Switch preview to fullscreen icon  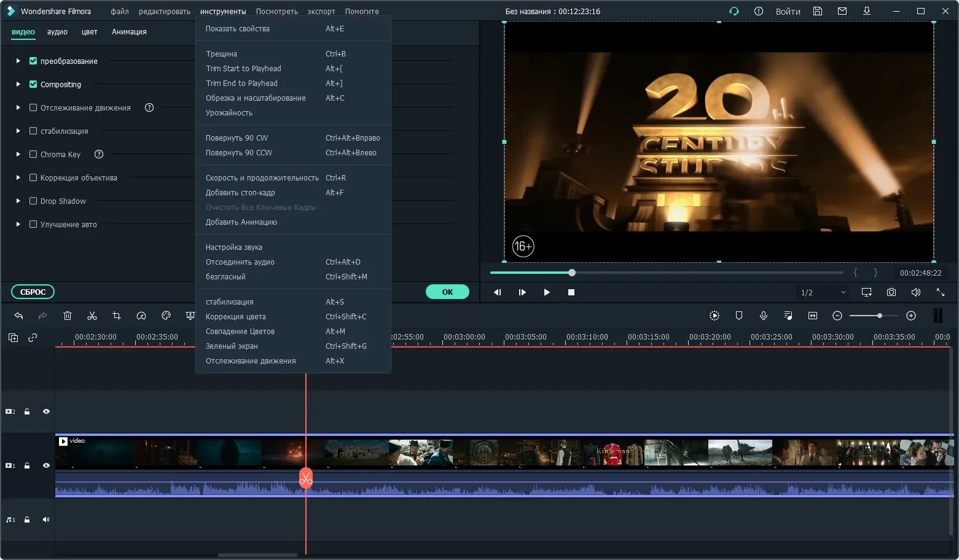point(941,292)
